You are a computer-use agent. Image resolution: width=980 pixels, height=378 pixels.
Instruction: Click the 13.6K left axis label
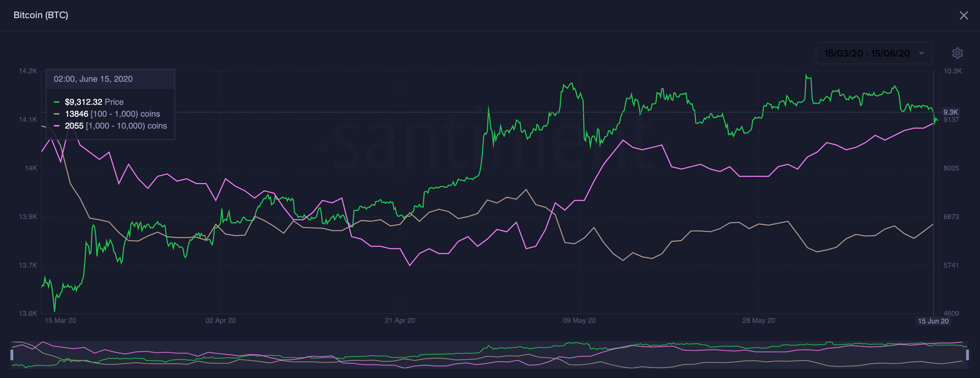[x=28, y=313]
